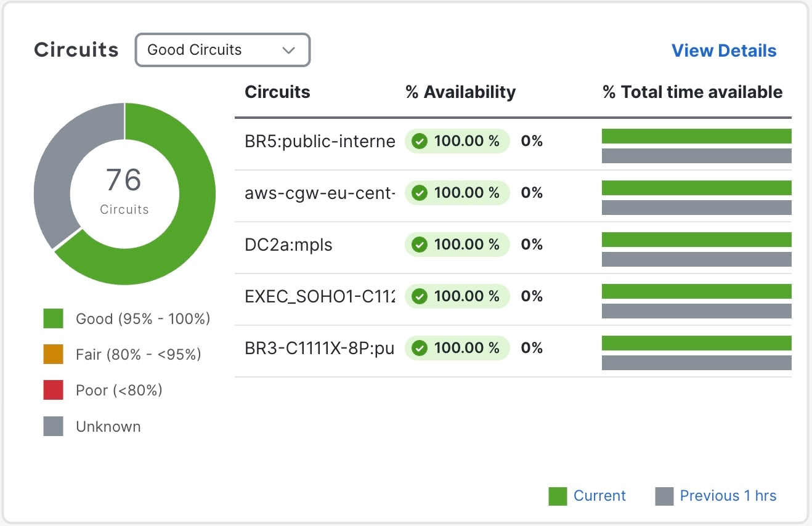Viewport: 812px width, 526px height.
Task: Click the Unknown gray legend swatch
Action: coord(54,426)
